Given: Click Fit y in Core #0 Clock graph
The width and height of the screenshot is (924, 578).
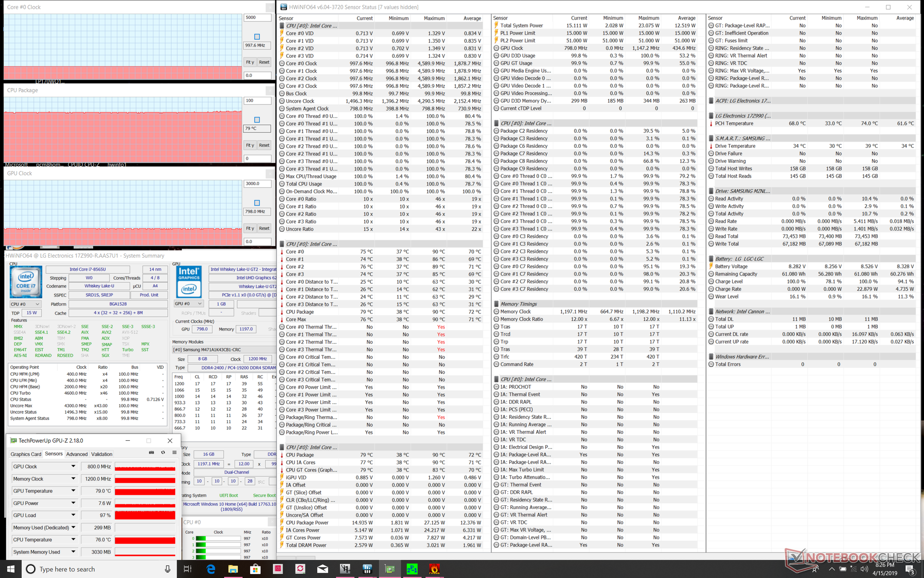Looking at the screenshot, I should [x=250, y=62].
